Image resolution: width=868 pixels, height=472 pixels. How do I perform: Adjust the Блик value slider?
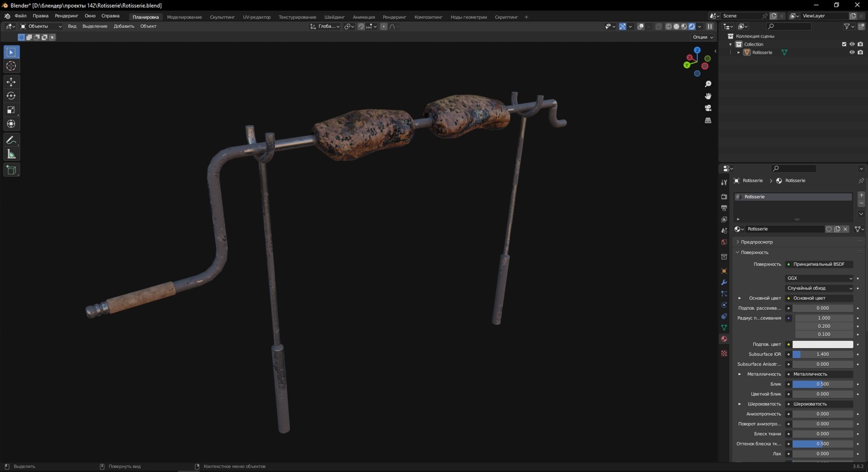pos(823,384)
